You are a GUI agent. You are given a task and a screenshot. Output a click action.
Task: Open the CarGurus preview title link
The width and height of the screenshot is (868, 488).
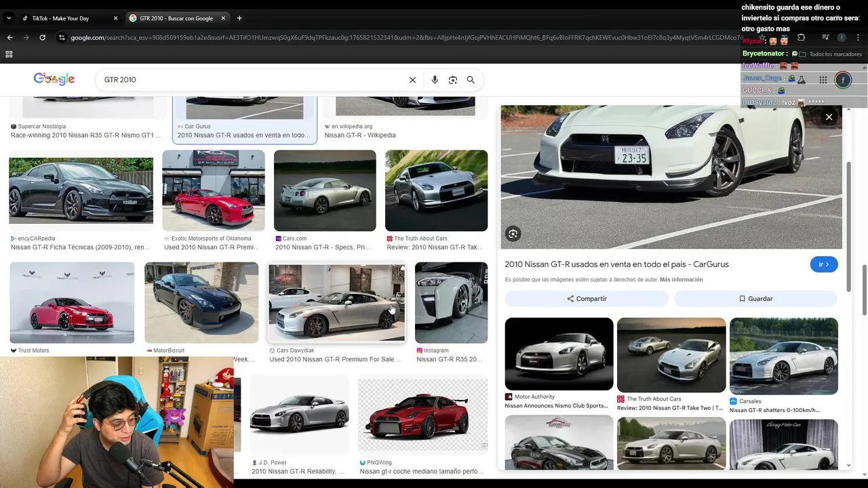(616, 264)
